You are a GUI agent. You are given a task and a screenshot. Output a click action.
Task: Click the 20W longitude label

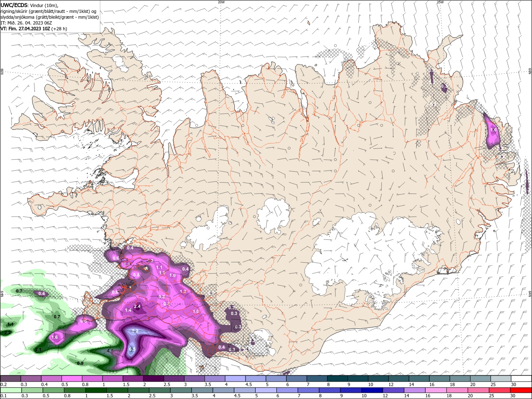click(221, 2)
